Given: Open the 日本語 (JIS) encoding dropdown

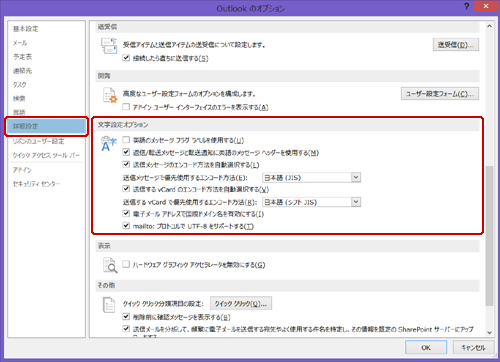Looking at the screenshot, I should pyautogui.click(x=356, y=178).
